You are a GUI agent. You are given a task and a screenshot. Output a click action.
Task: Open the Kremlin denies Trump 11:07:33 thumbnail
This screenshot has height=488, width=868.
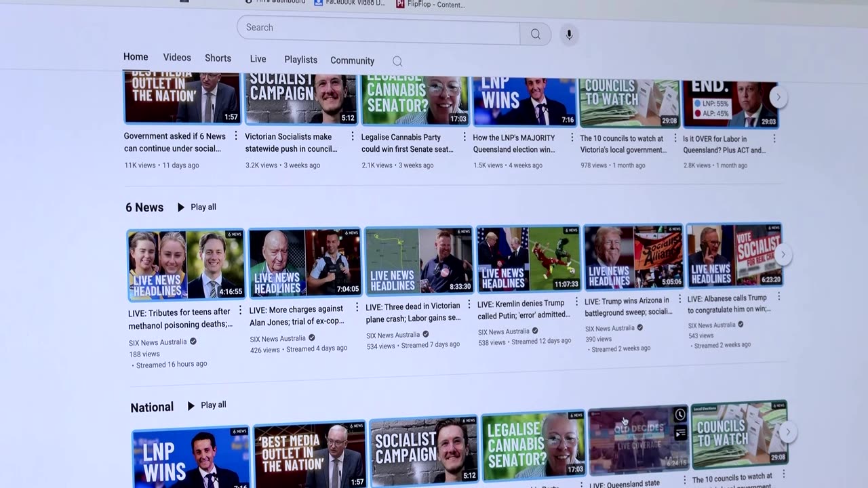[x=528, y=260]
